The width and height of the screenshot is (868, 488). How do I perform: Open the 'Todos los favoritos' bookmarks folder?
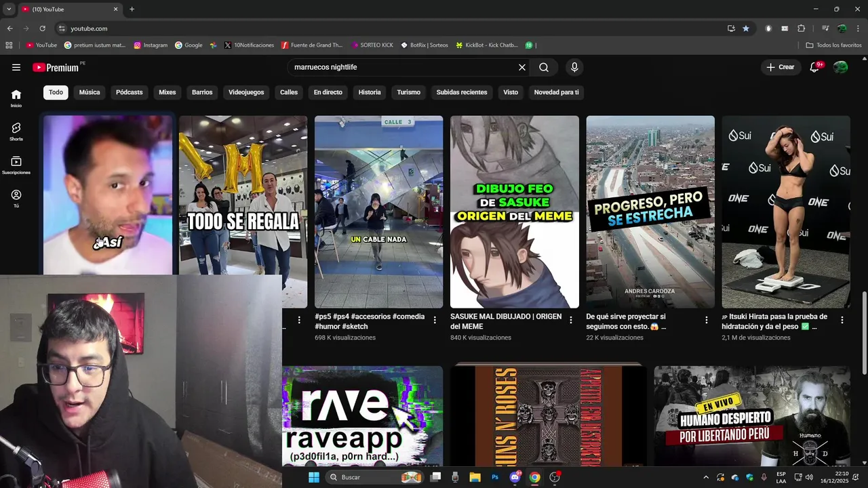point(833,45)
